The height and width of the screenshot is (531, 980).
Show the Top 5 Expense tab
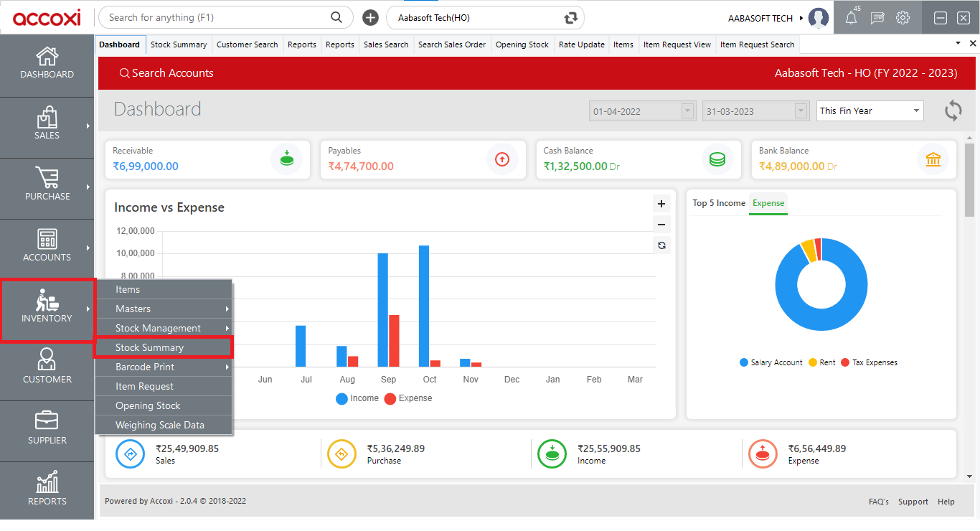coord(768,203)
